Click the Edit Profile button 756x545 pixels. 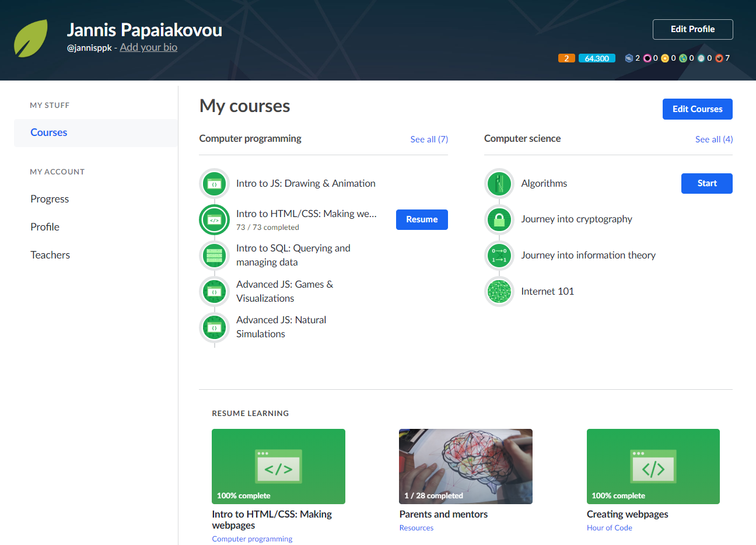(692, 29)
